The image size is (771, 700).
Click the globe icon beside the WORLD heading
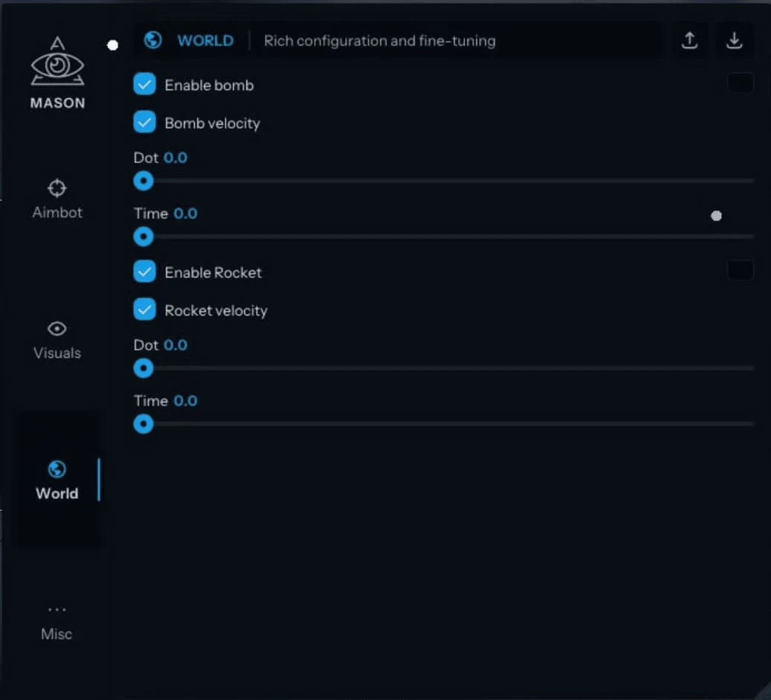coord(153,40)
